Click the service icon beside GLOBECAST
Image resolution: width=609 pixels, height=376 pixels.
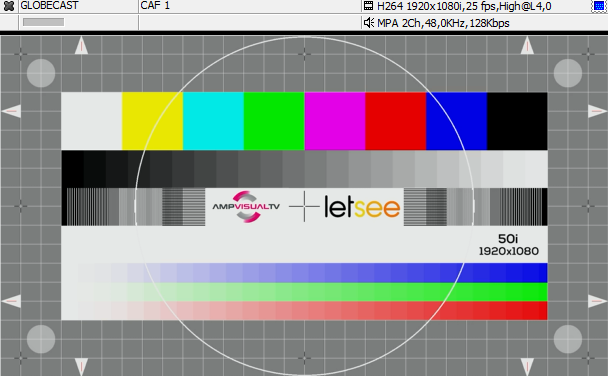click(9, 6)
